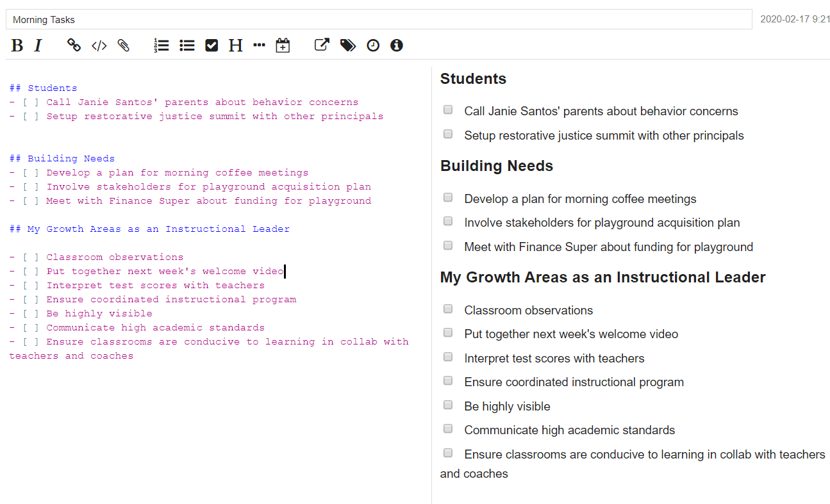Insert a numbered list
Image resolution: width=830 pixels, height=504 pixels.
[x=162, y=45]
